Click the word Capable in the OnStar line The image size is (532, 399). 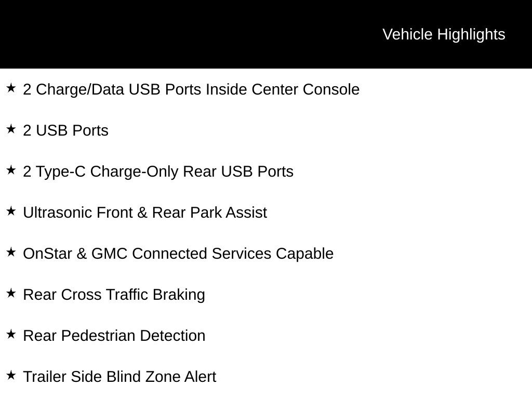[x=304, y=254]
